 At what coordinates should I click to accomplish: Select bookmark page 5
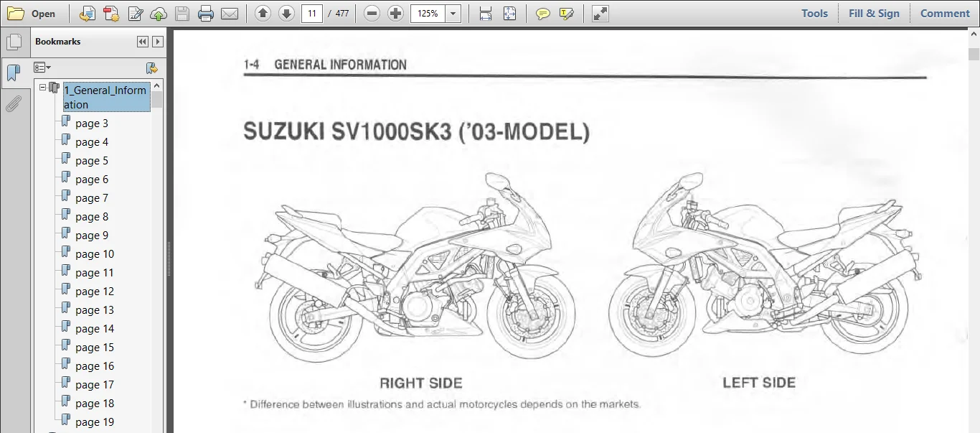point(92,161)
